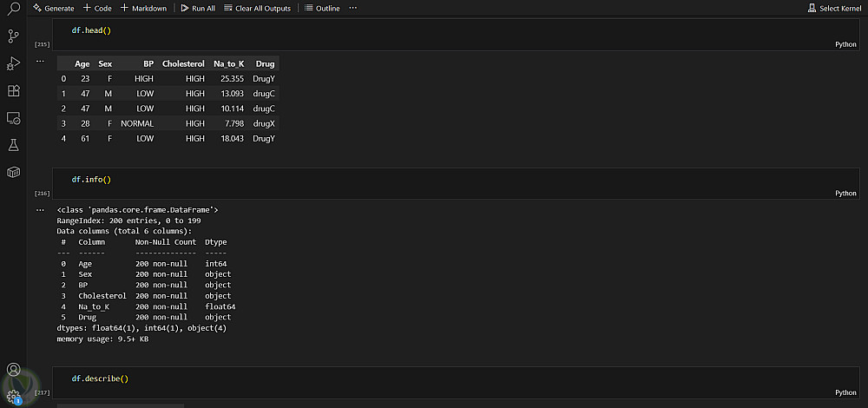Screen dimensions: 868x408
Task: Open the Extensions view
Action: (x=13, y=90)
